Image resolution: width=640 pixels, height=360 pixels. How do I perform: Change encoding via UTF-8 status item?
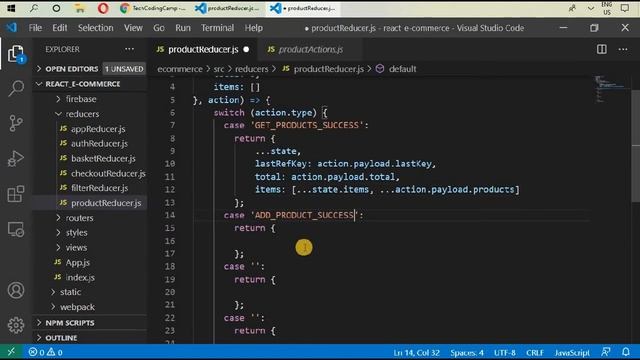[x=504, y=353]
